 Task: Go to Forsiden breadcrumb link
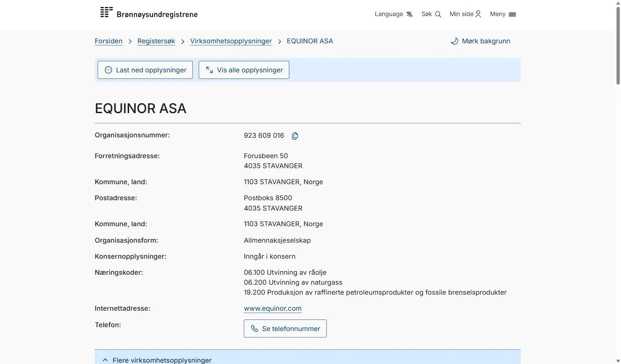(108, 41)
